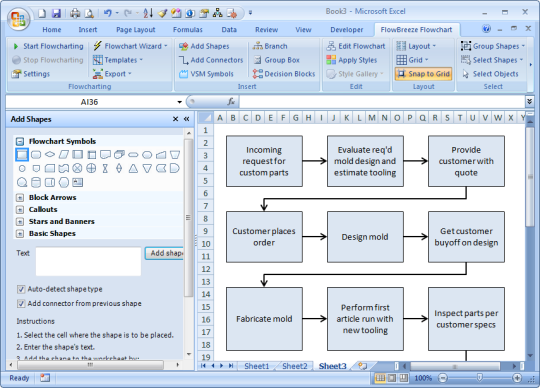Open Group Shapes dropdown
Viewport: 540px width, 388px height.
493,46
